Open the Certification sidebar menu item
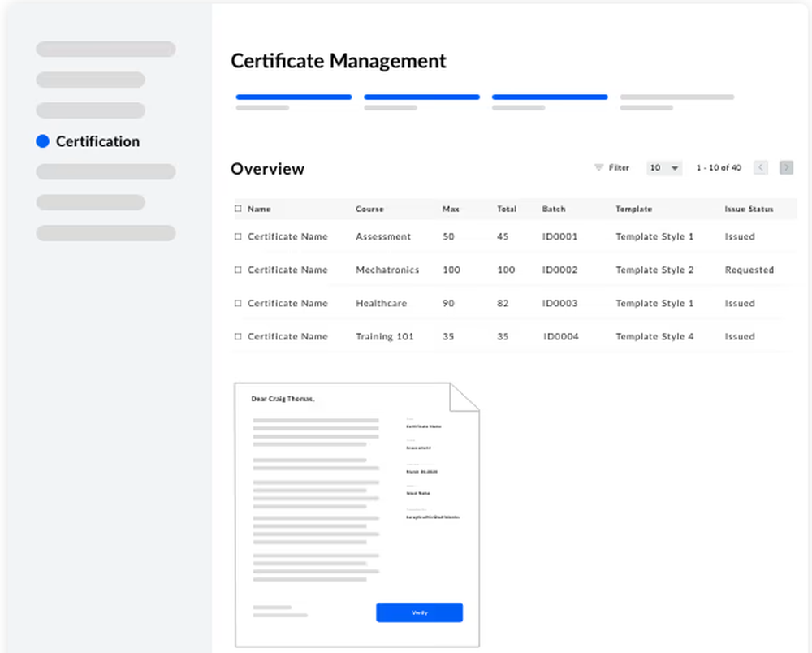This screenshot has height=653, width=812. pyautogui.click(x=97, y=141)
